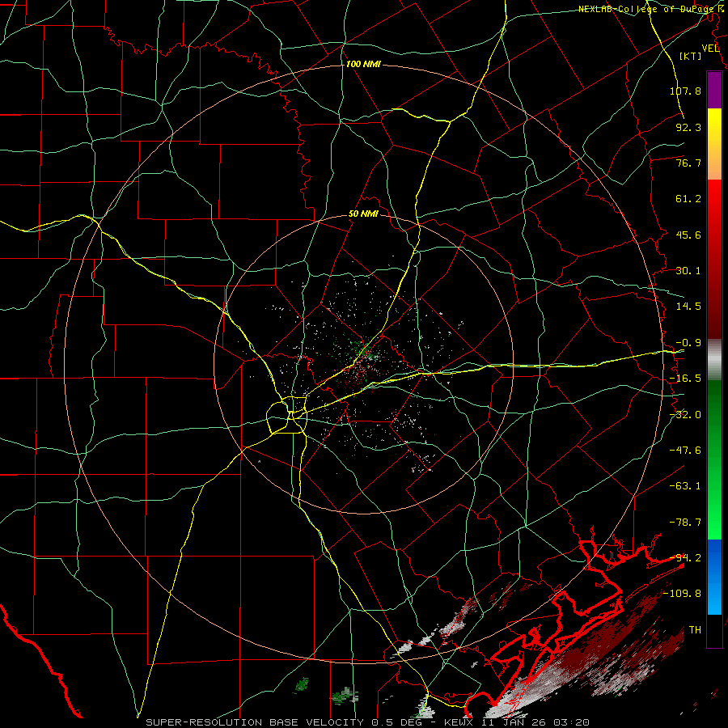Select the 61.2 velocity scale value
The image size is (728, 728).
click(x=688, y=199)
